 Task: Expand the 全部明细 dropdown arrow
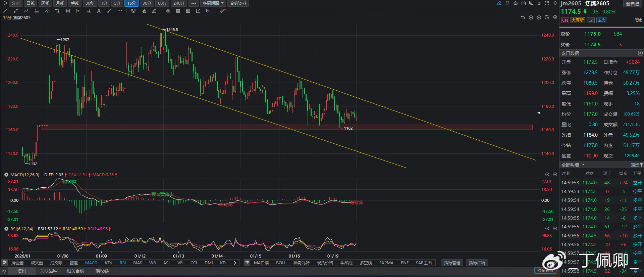coord(583,165)
